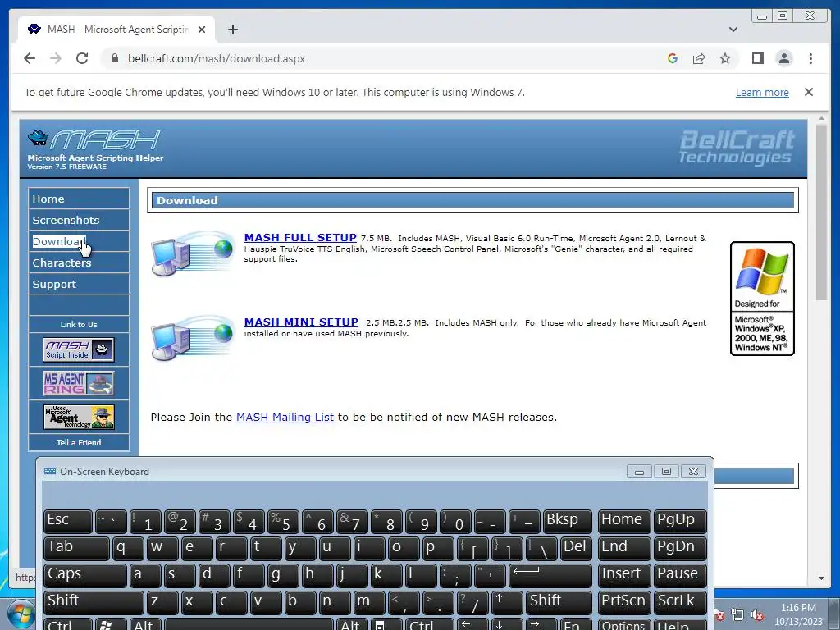Click the letter g key

click(x=282, y=575)
